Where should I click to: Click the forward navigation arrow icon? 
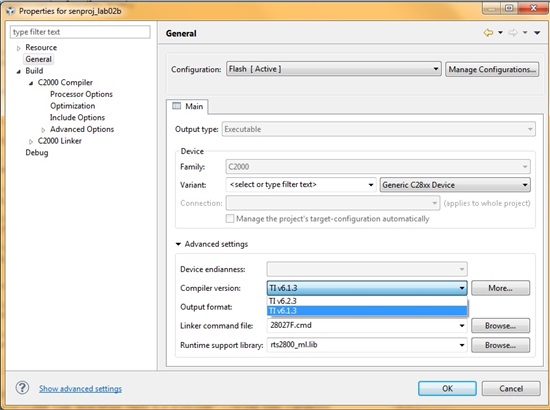[513, 33]
